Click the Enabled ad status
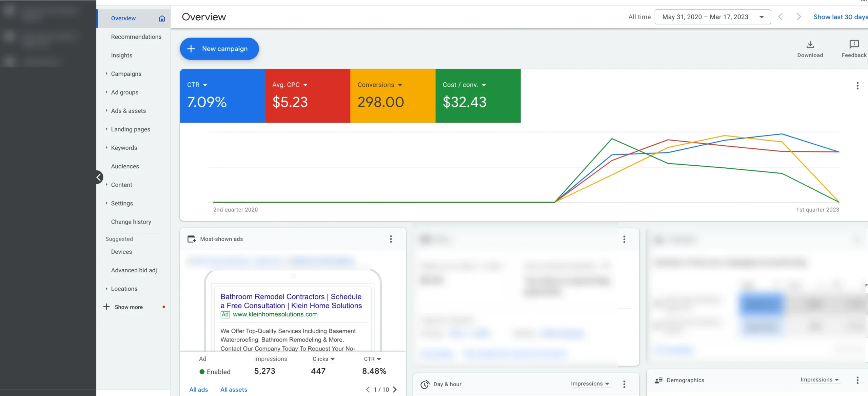The image size is (868, 396). point(215,372)
